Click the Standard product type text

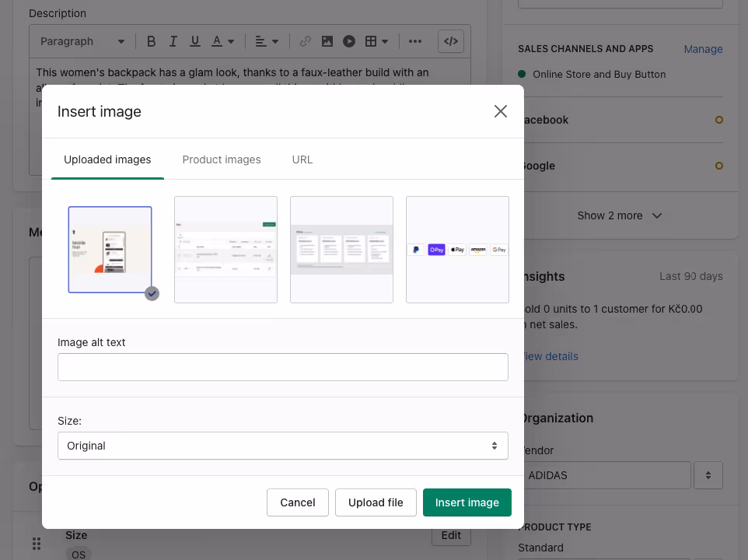pos(541,548)
